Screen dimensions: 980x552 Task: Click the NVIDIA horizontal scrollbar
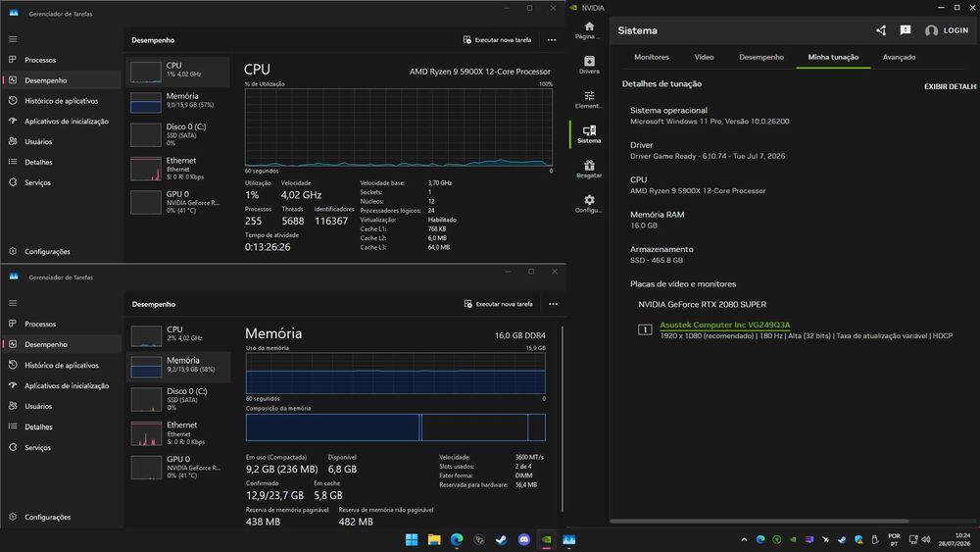click(759, 521)
